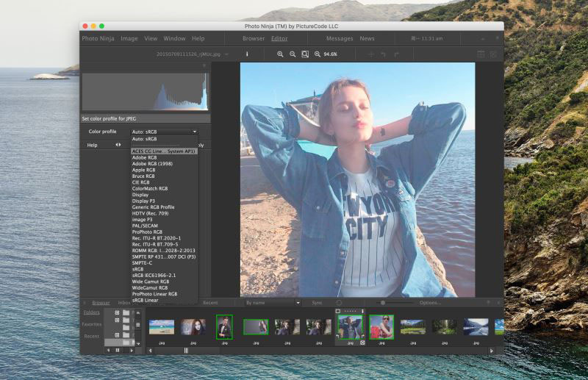This screenshot has width=588, height=380.
Task: Open the Photo Ninja menu
Action: click(x=98, y=38)
